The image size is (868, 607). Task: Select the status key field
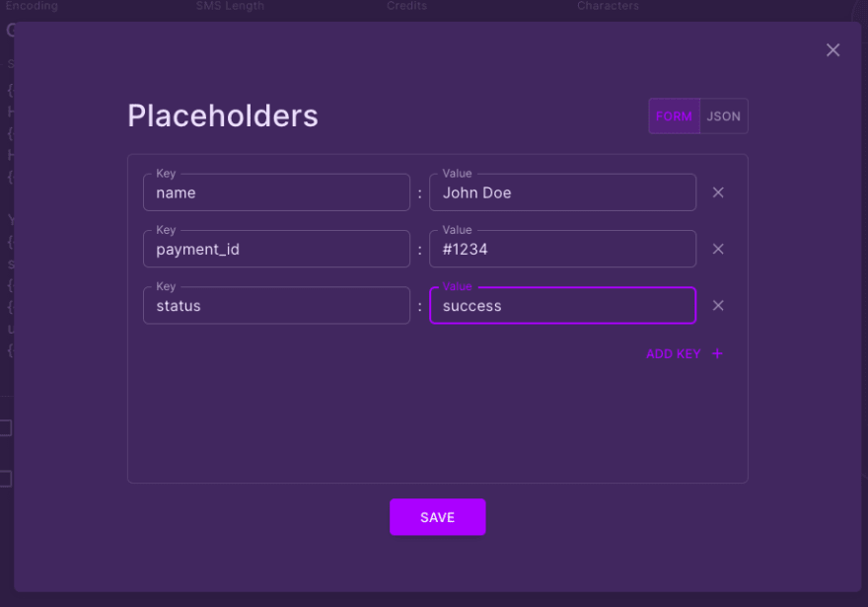pyautogui.click(x=276, y=305)
